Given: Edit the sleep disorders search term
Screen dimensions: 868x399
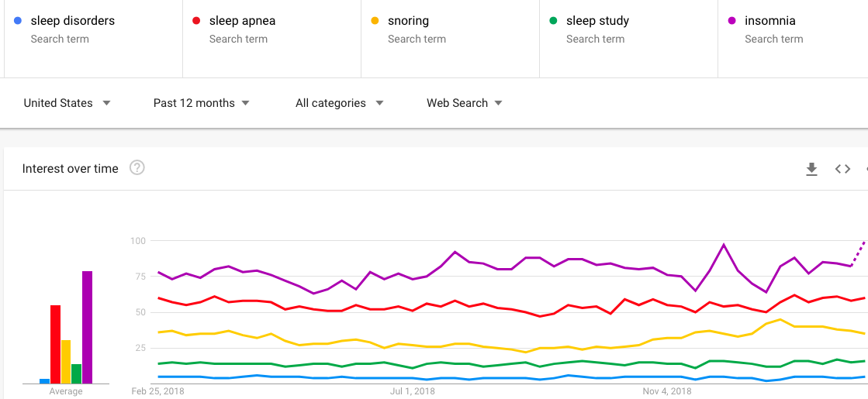Looking at the screenshot, I should coord(73,21).
